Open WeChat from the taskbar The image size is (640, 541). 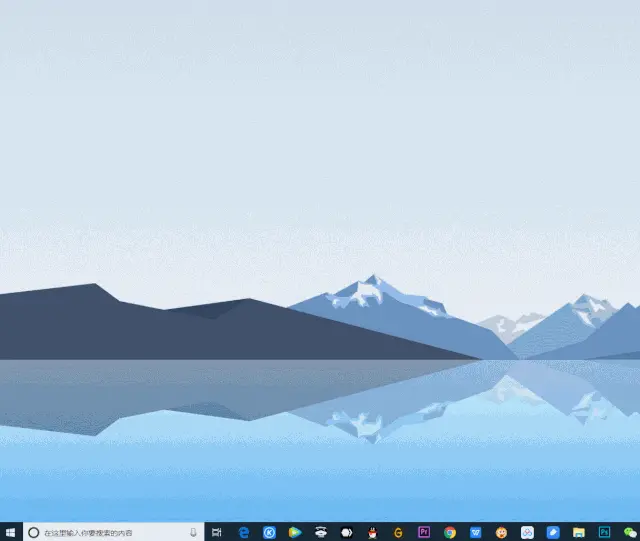(630, 532)
